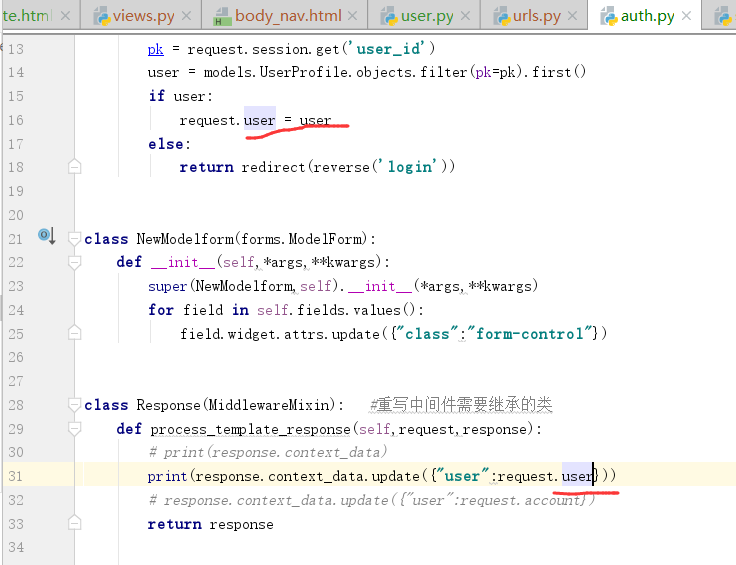Screen dimensions: 736x565
Task: Collapse the NewModelform class fold marker
Action: click(x=74, y=239)
